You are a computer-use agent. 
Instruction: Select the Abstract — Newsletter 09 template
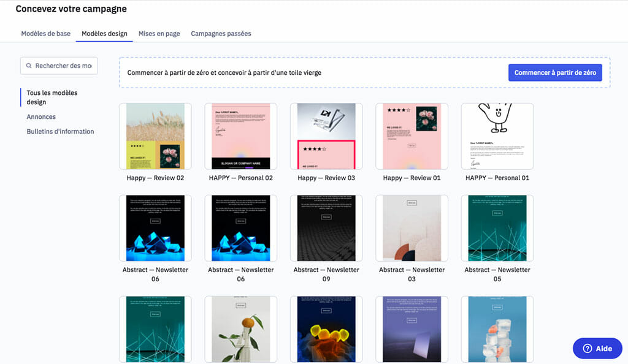[x=326, y=227]
